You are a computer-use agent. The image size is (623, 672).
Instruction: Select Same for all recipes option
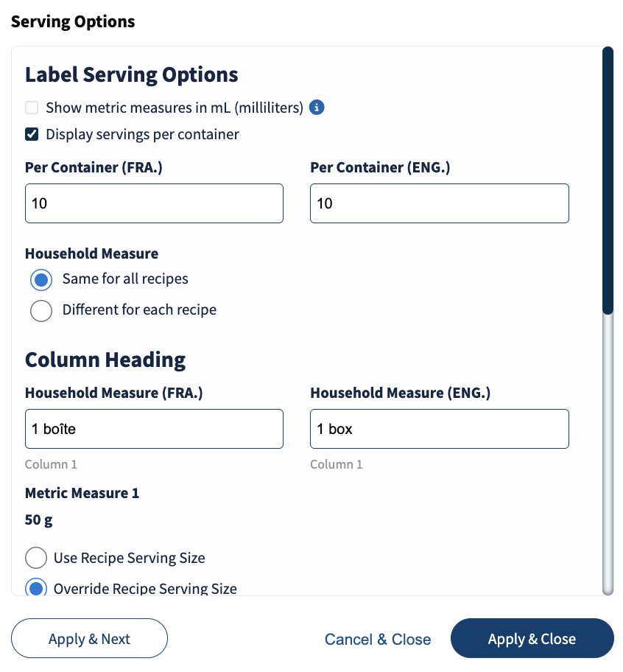(41, 280)
